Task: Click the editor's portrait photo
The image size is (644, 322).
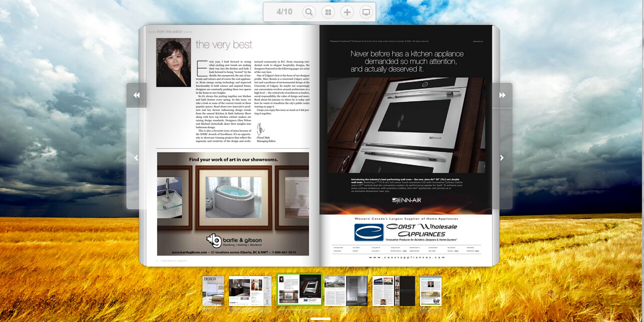Action: pyautogui.click(x=173, y=62)
